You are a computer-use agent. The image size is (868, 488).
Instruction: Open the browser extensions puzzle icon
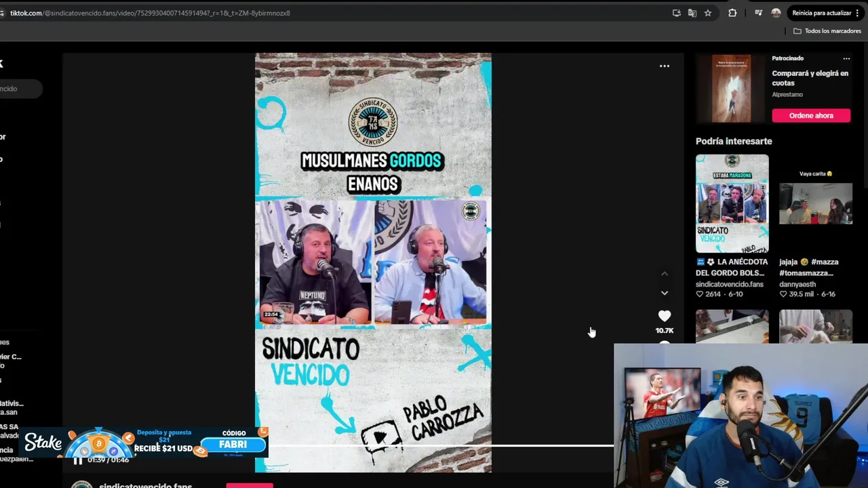point(732,13)
